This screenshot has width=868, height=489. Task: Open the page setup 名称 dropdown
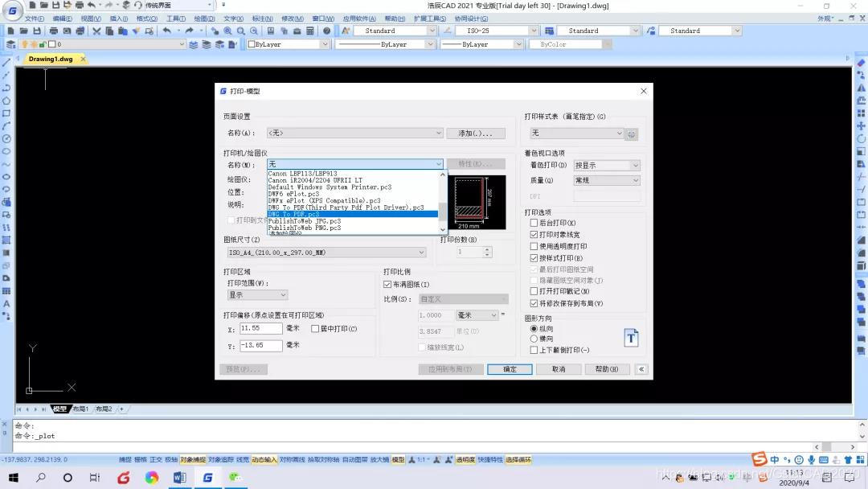click(354, 133)
